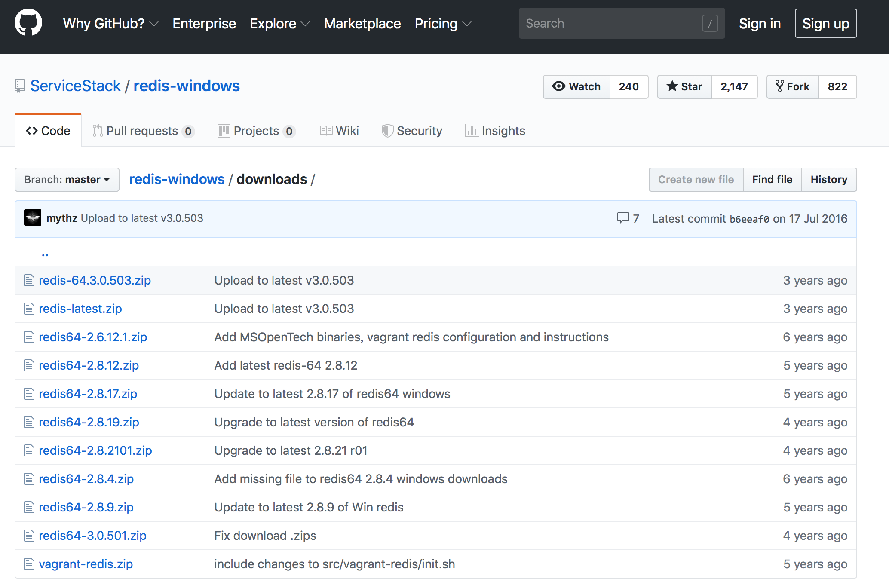Open redis64-3.0.501.zip file
This screenshot has height=588, width=889.
[92, 536]
